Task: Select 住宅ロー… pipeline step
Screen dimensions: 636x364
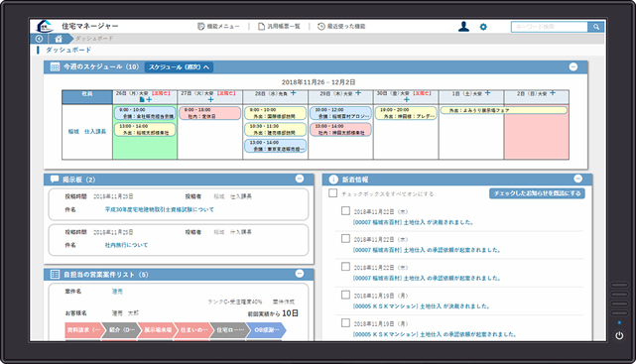Action: 230,330
